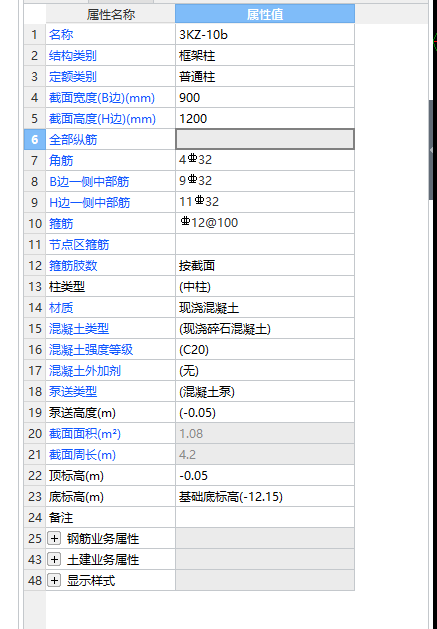Select the 箍筋肢数 property label
Screen dimensions: 437x629
73,266
